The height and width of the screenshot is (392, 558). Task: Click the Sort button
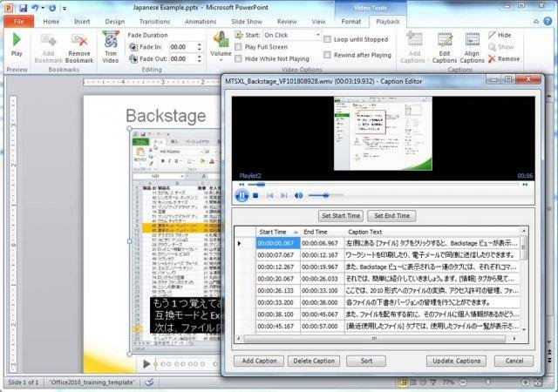366,361
